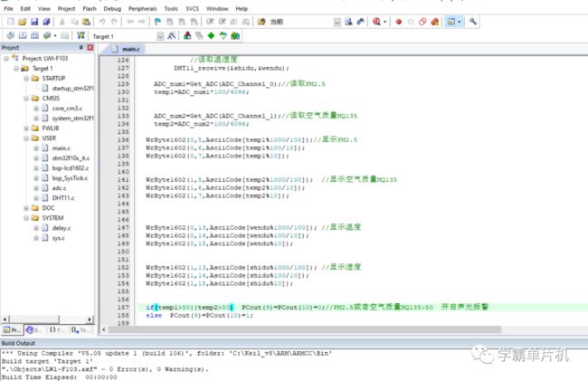
Task: Open the File menu
Action: click(8, 8)
